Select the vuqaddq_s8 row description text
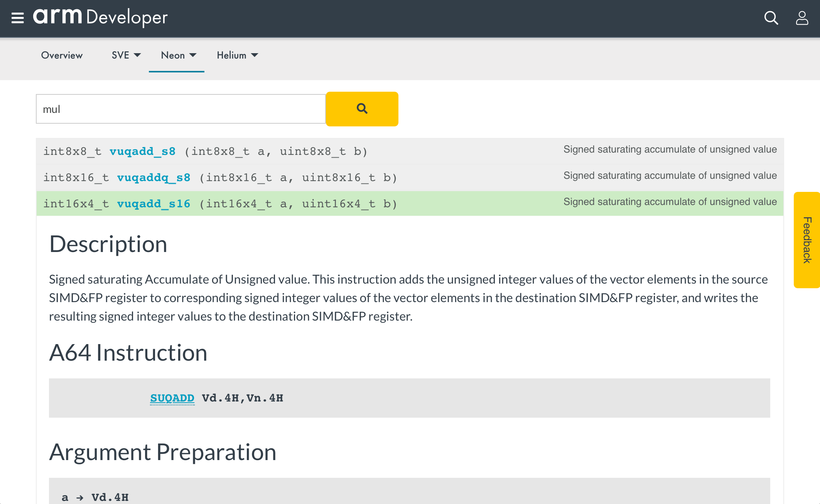Image resolution: width=820 pixels, height=504 pixels. click(x=670, y=176)
